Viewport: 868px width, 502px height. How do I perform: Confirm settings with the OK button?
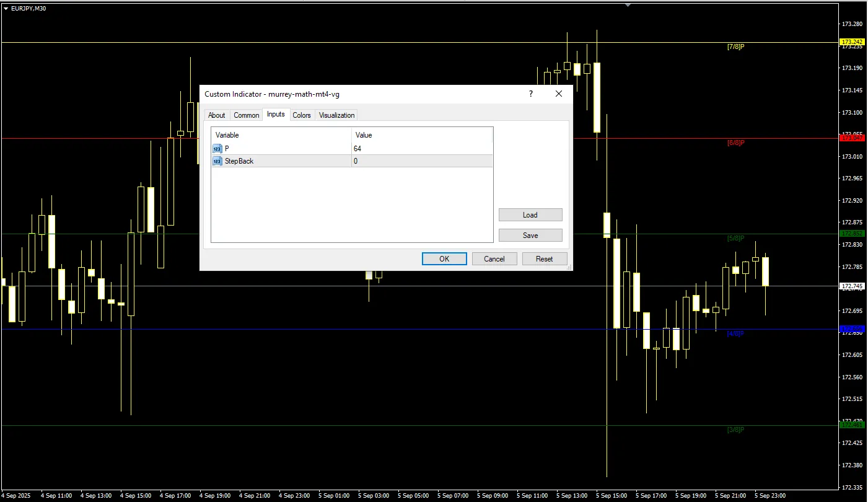click(444, 259)
